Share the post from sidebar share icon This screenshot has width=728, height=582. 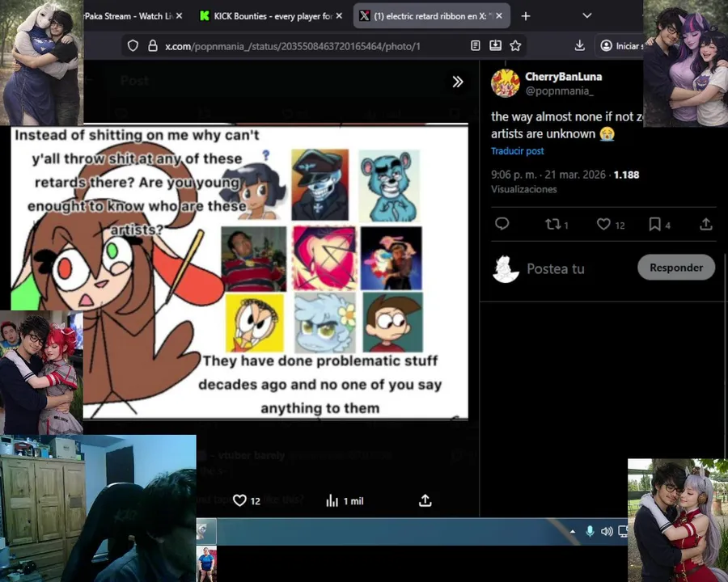pos(706,224)
